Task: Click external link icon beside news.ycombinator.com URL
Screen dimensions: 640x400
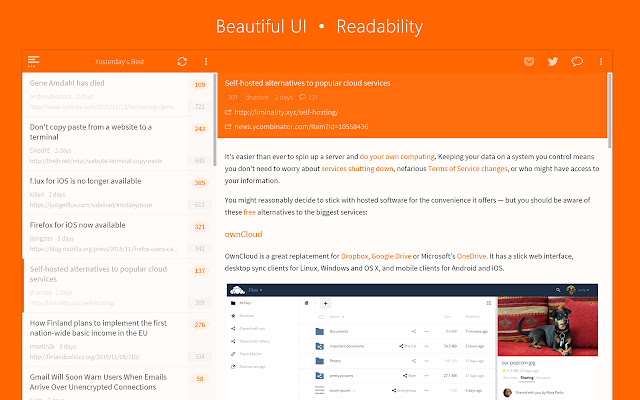Action: (x=228, y=127)
